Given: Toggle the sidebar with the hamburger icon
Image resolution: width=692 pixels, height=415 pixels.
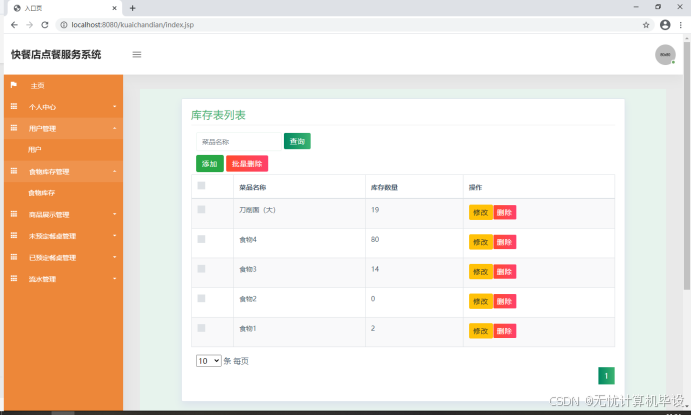Looking at the screenshot, I should (137, 55).
